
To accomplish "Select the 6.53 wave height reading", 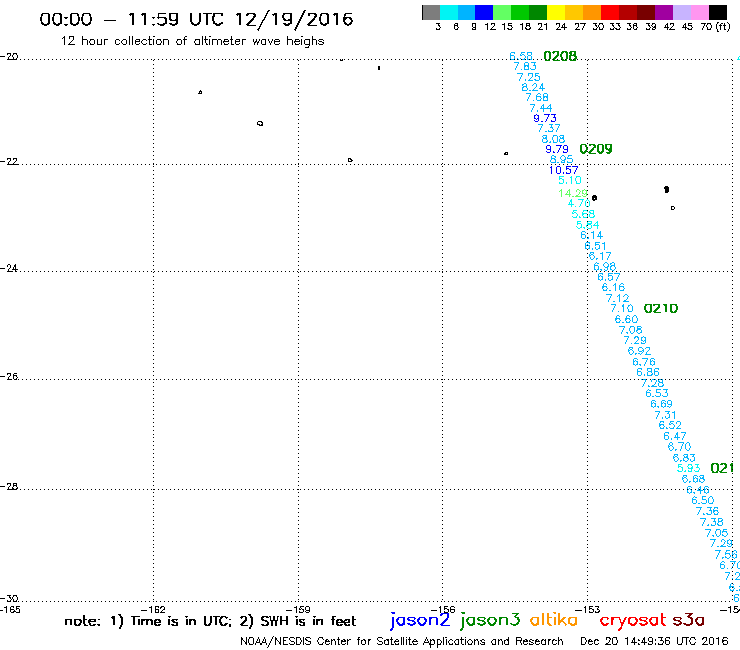I will pos(657,393).
